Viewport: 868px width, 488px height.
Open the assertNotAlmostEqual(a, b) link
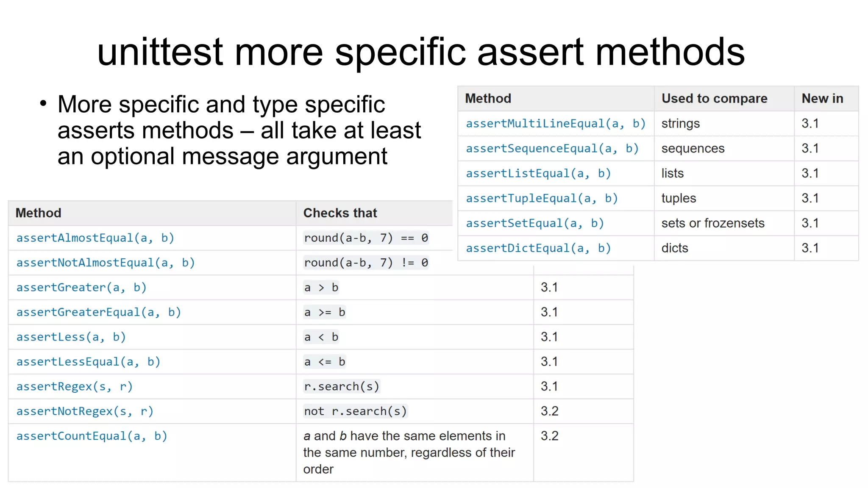tap(106, 263)
